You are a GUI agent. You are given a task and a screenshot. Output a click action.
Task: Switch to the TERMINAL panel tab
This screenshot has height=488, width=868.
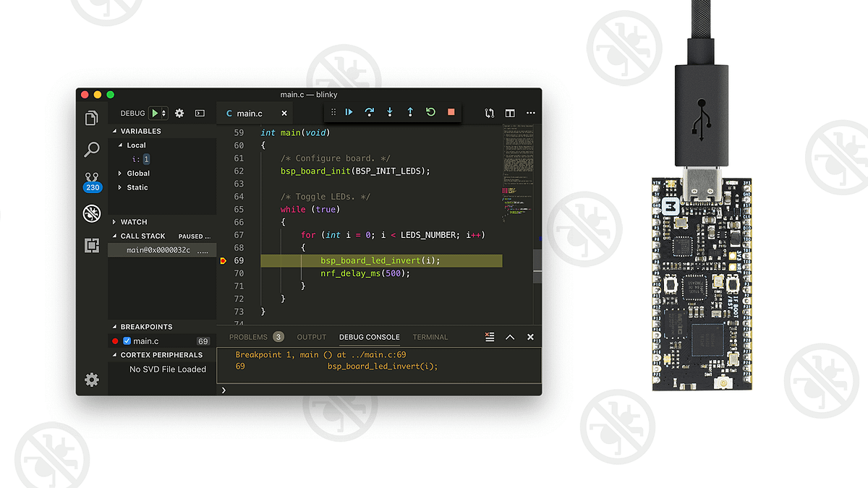point(430,336)
